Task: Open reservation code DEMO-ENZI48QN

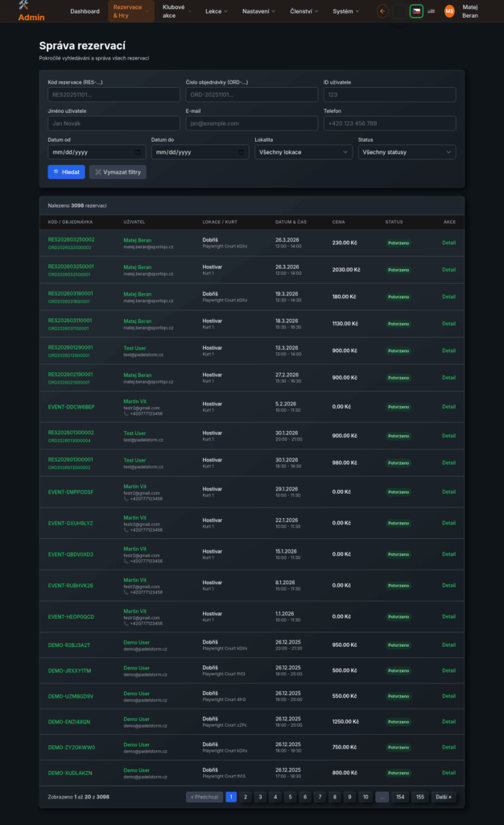Action: 69,722
